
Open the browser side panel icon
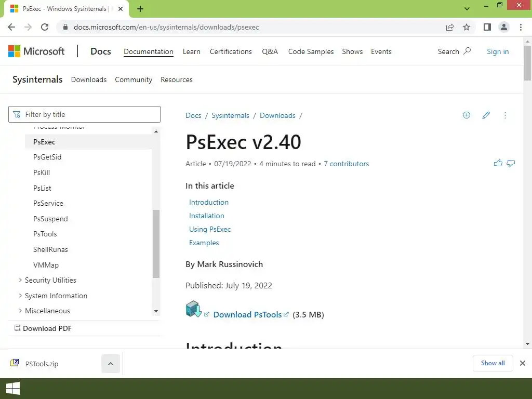click(487, 27)
